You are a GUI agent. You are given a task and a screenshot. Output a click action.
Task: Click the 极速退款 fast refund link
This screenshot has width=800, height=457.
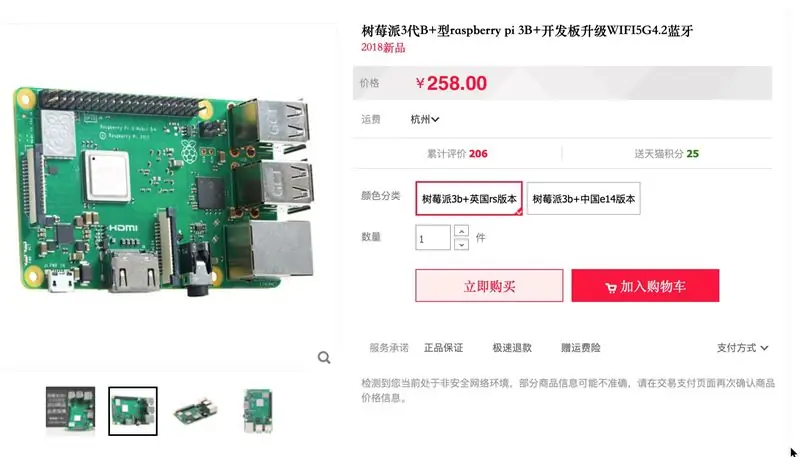[x=512, y=348]
